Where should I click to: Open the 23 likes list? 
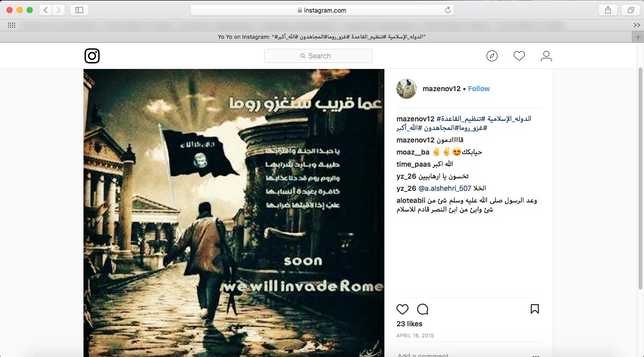pos(410,324)
